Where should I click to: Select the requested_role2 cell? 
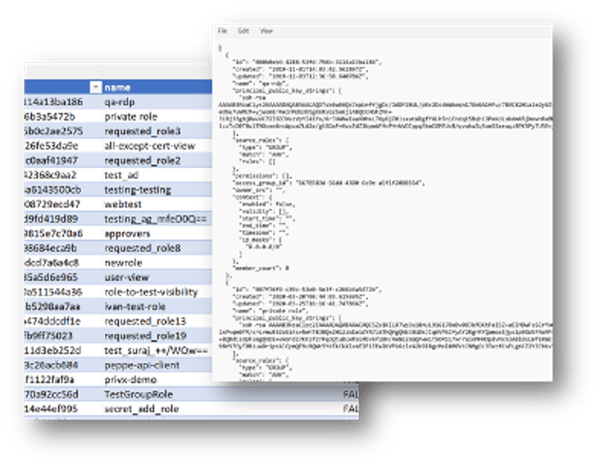click(x=139, y=160)
